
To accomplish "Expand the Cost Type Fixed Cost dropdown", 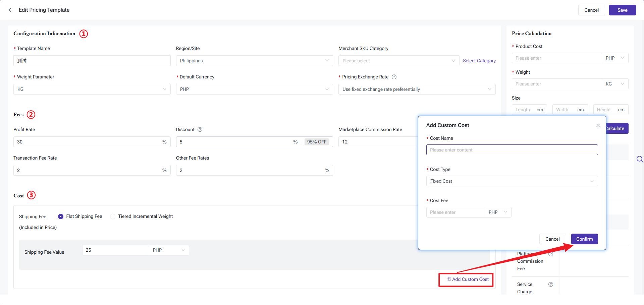I will tap(512, 181).
